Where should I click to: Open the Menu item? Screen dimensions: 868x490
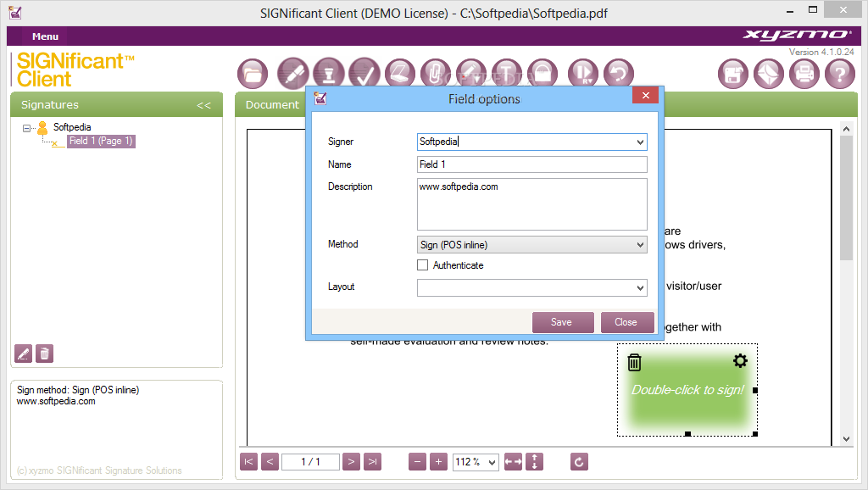45,36
